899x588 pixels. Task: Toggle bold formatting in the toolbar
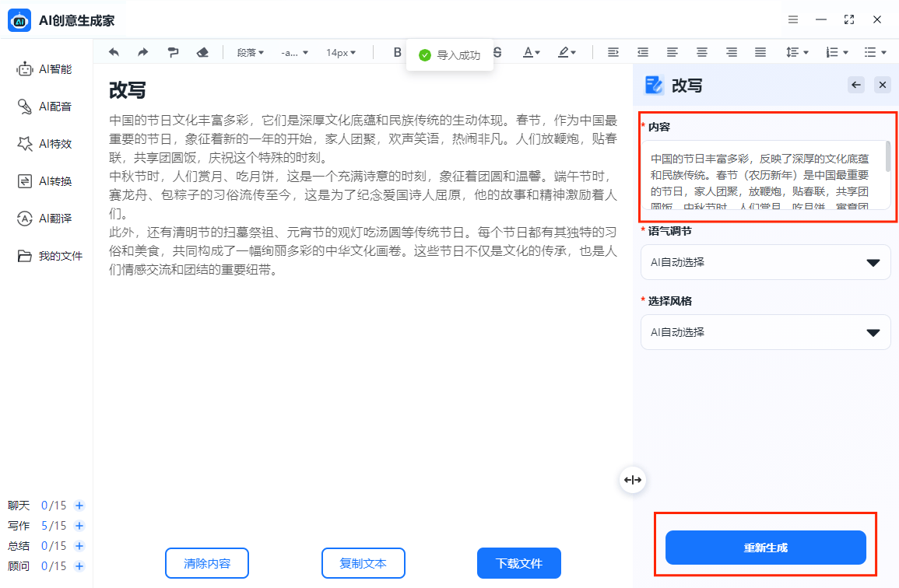tap(396, 51)
